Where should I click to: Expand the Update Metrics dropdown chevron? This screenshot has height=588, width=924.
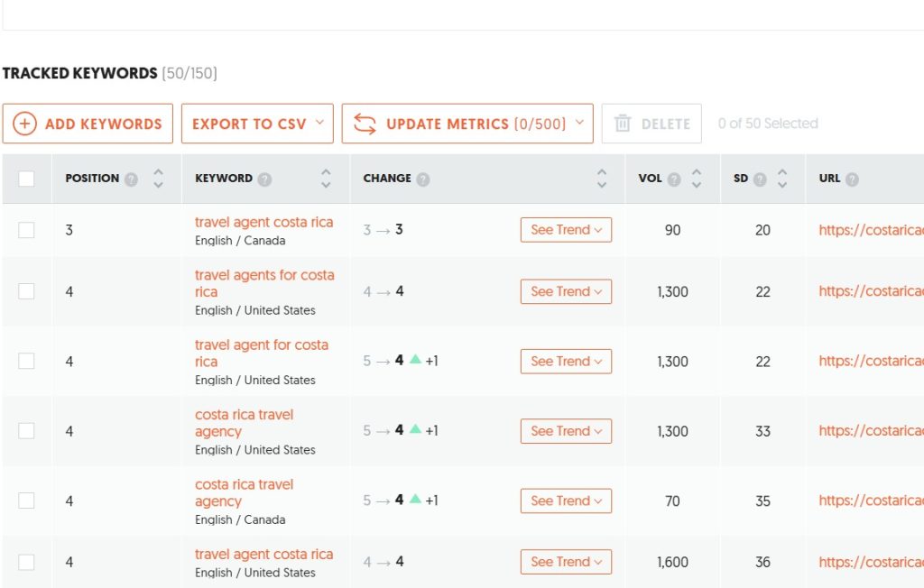pos(580,123)
